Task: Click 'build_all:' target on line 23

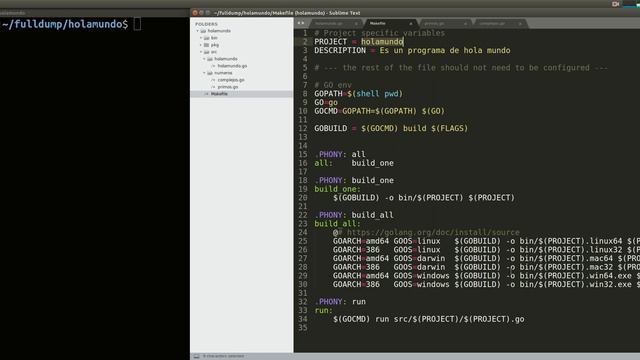Action: [338, 224]
